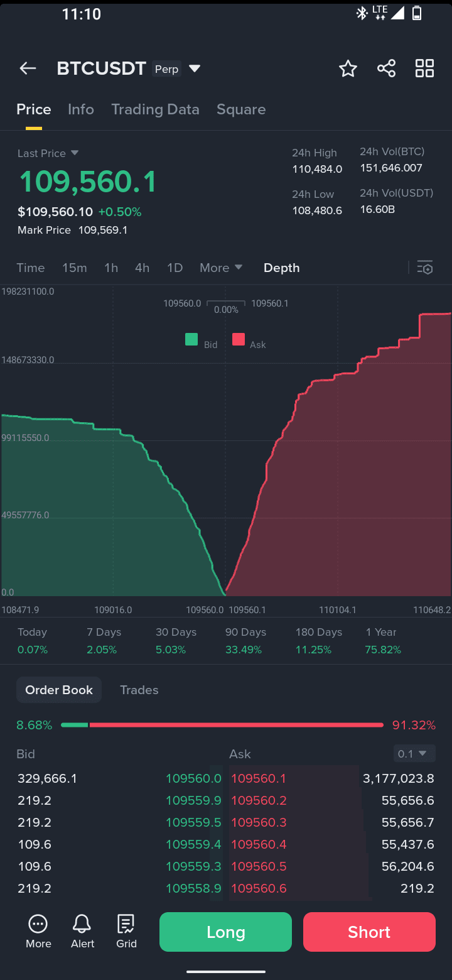Select ask price 109560.4
The image size is (452, 980).
point(259,844)
